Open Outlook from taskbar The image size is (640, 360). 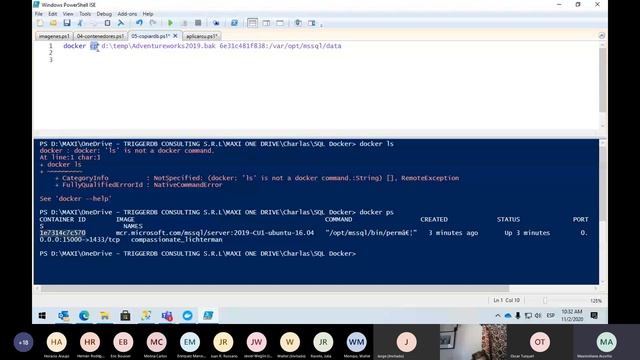click(x=63, y=316)
